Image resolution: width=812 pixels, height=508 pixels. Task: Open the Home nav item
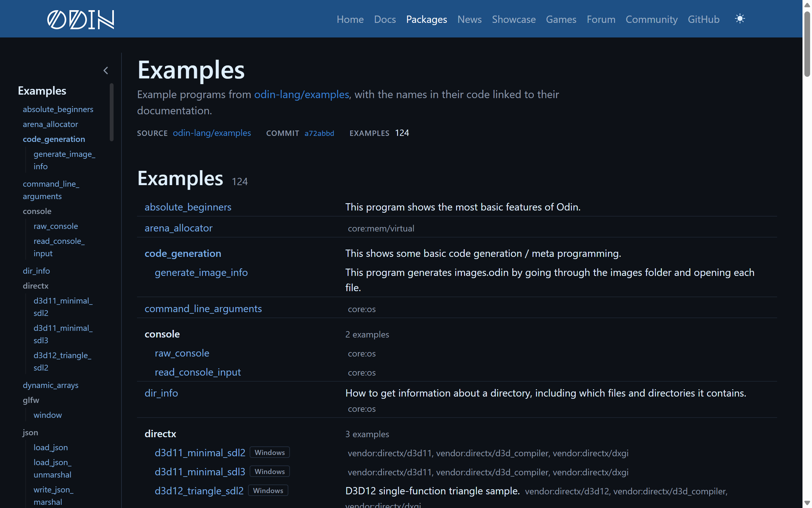[x=350, y=19]
